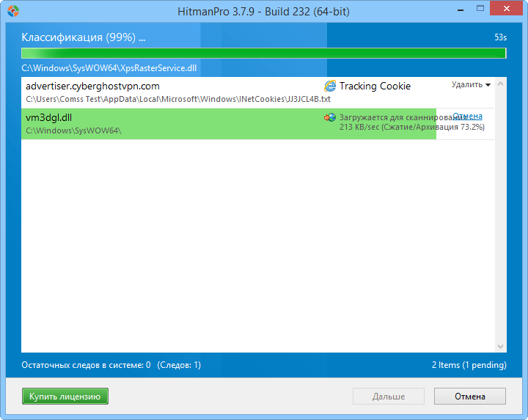Viewport: 528px width, 420px height.
Task: Click the Internet Explorer icon beside Tracking Cookie
Action: click(x=330, y=86)
